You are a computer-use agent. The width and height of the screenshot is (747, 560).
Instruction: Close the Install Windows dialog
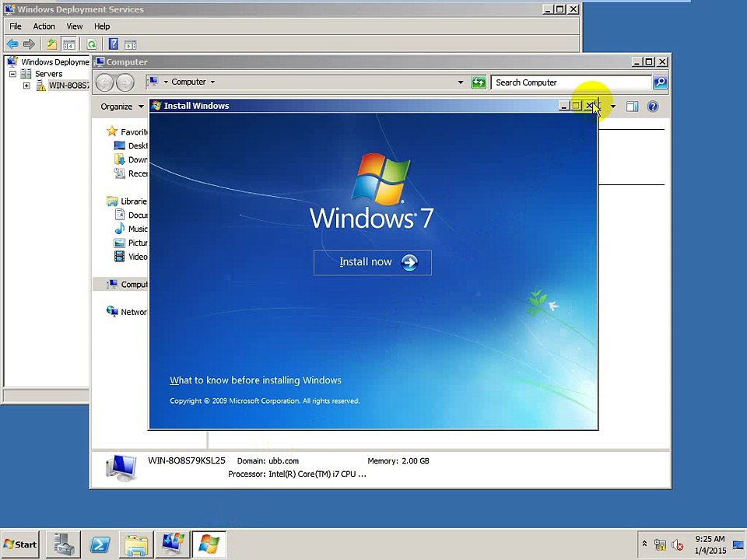(590, 106)
